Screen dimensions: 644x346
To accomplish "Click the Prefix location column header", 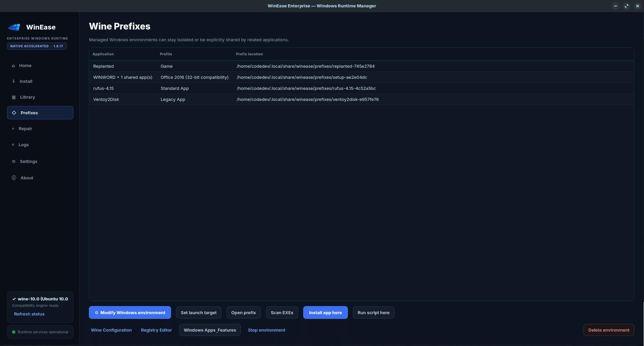I will point(250,54).
